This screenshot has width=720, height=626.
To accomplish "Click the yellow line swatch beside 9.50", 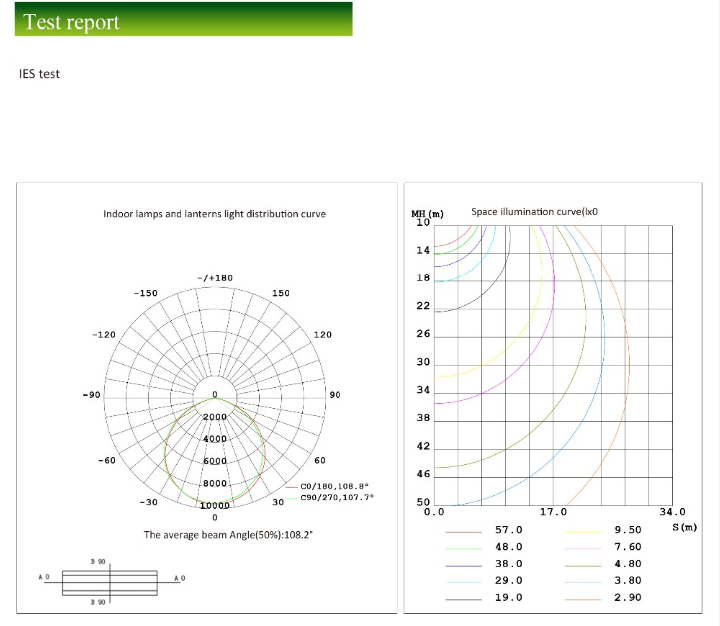I will [x=583, y=532].
